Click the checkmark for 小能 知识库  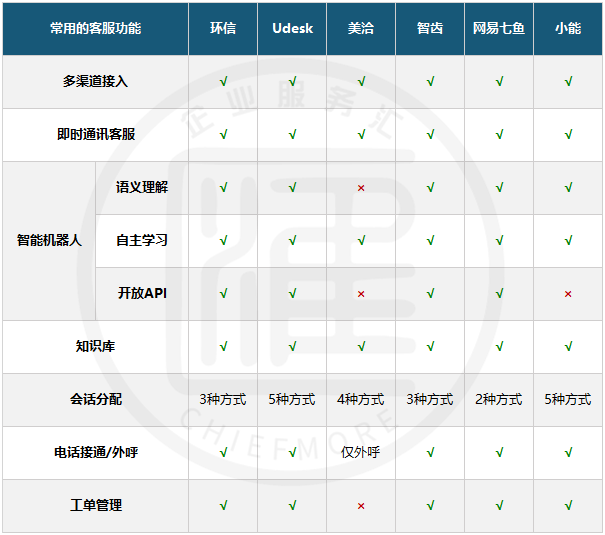568,346
